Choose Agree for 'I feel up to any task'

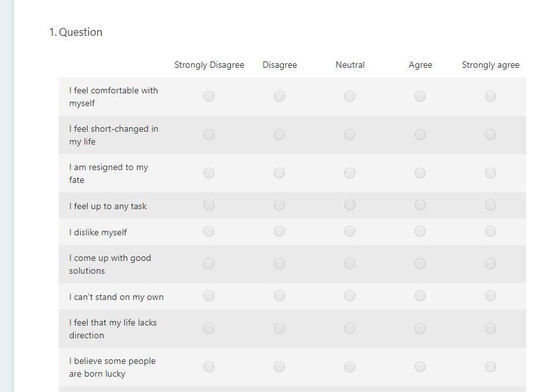(420, 205)
